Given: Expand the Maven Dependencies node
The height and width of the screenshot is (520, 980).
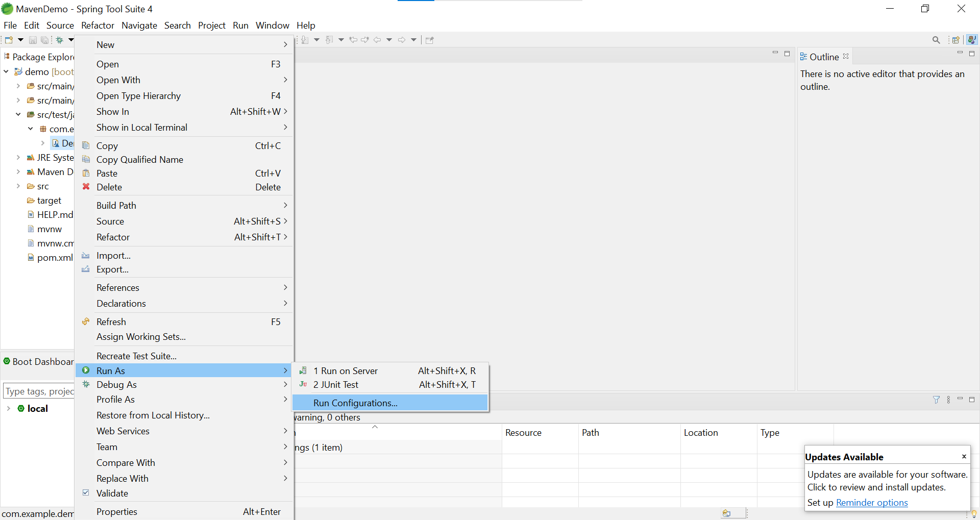Looking at the screenshot, I should [x=18, y=172].
